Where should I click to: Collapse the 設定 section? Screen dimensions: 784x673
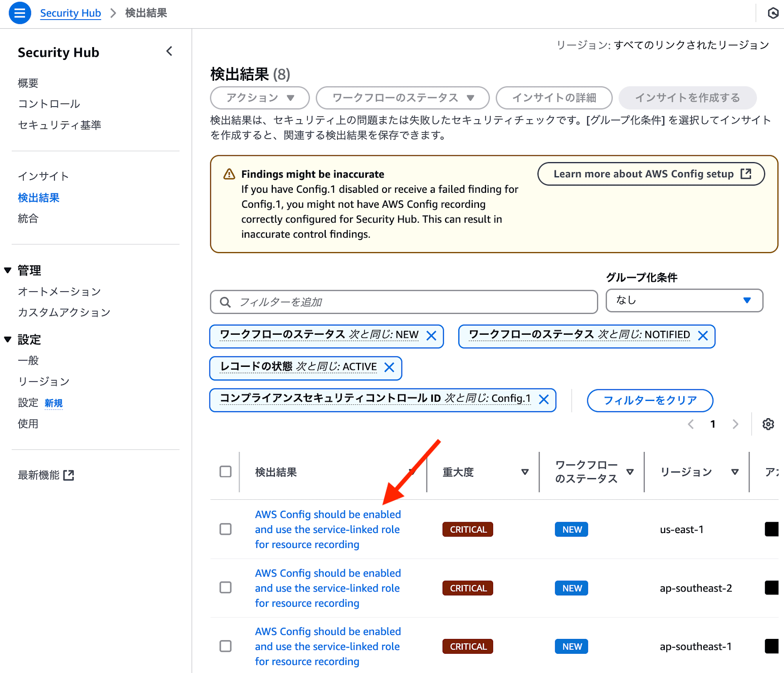tap(8, 339)
